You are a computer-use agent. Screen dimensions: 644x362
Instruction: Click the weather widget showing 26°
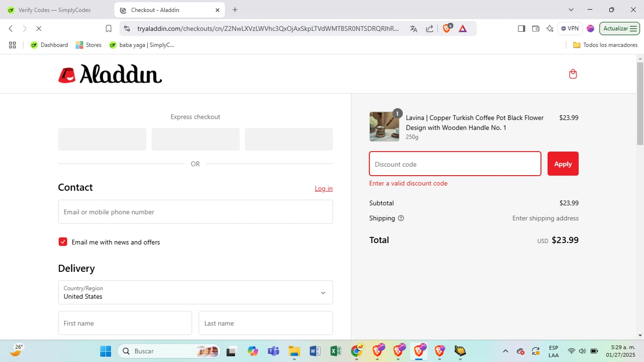click(x=16, y=351)
